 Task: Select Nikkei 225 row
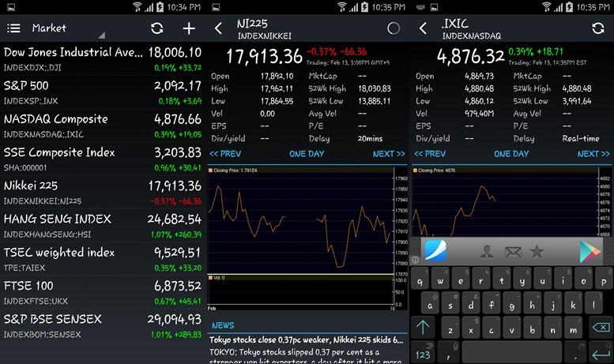pyautogui.click(x=102, y=192)
